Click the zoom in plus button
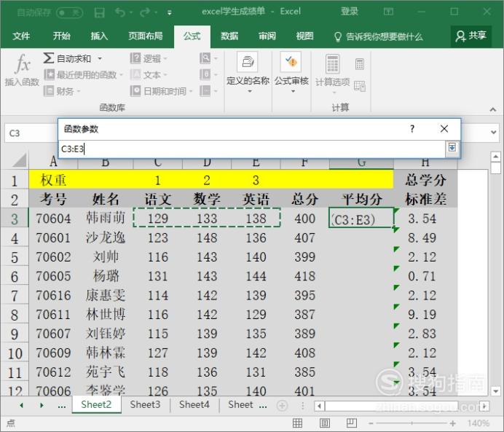This screenshot has height=432, width=504. coord(452,423)
